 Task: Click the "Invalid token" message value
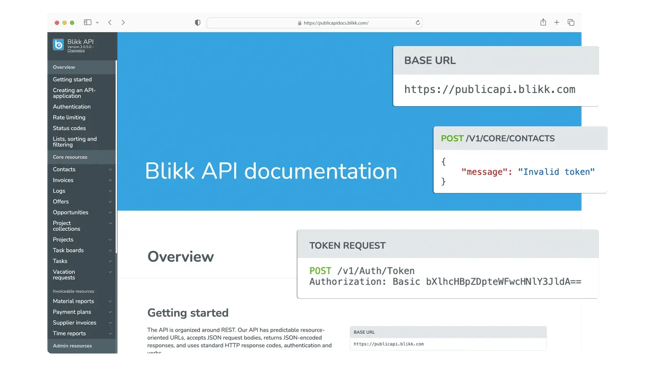[x=556, y=172]
